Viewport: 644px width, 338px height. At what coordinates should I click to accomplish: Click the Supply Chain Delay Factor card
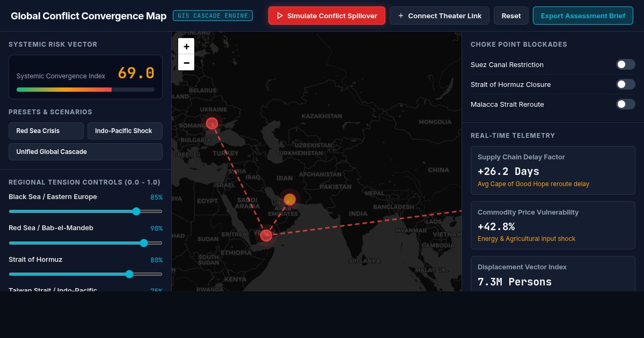(x=553, y=170)
